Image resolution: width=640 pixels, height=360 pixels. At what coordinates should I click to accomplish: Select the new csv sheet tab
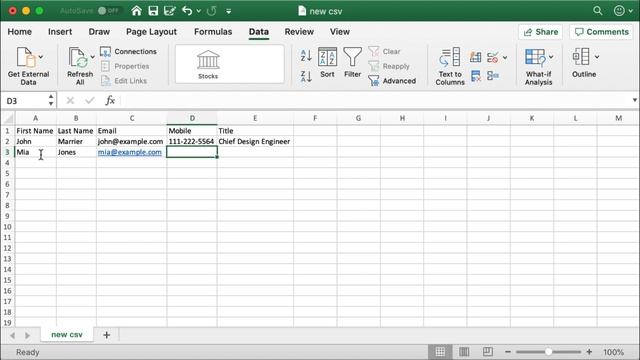[67, 334]
